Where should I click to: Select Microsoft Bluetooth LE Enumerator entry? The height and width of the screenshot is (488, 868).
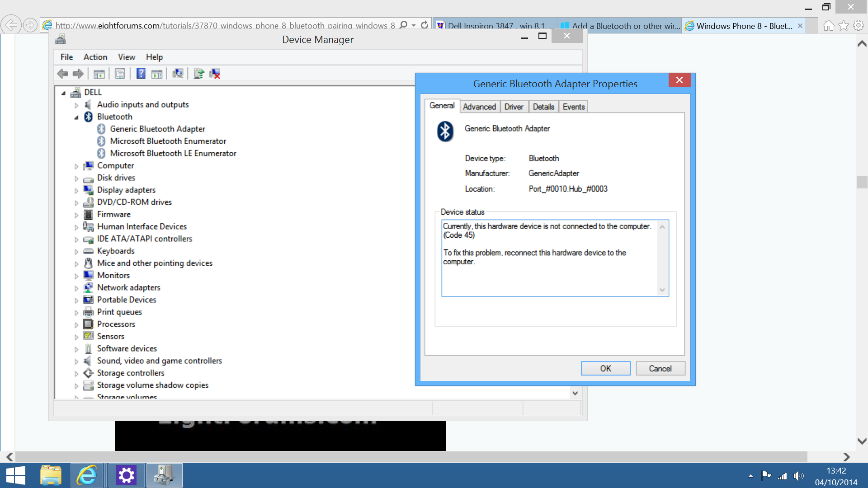173,153
